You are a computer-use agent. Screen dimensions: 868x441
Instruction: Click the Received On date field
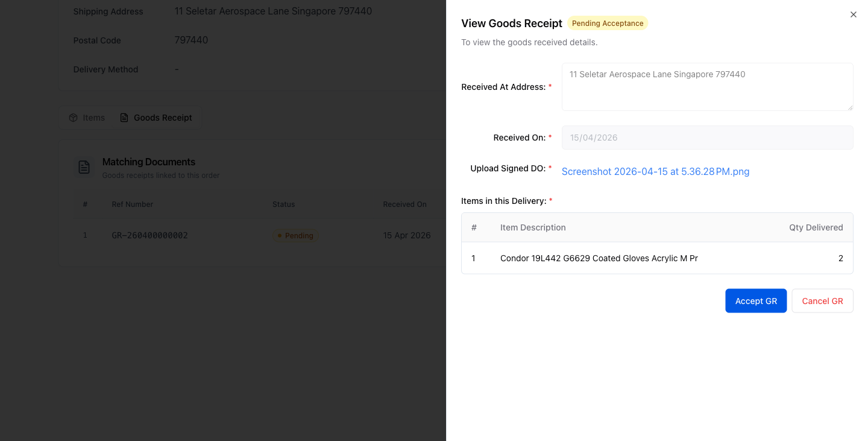click(707, 138)
